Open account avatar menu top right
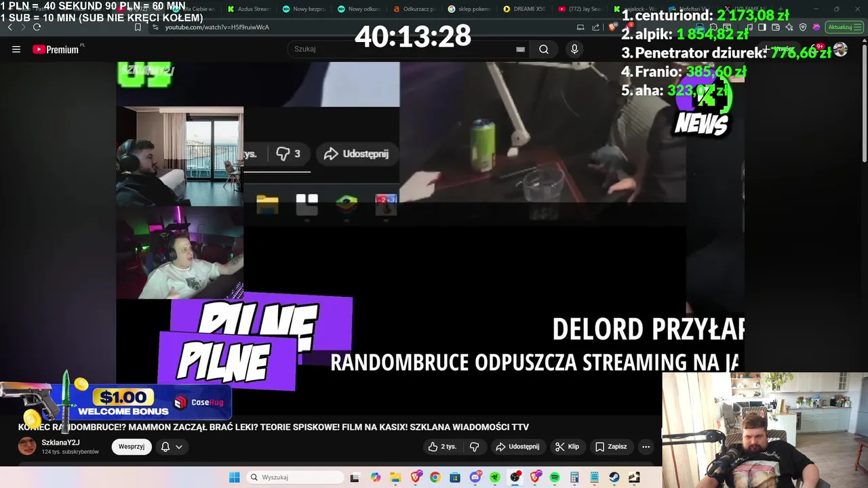The width and height of the screenshot is (868, 488). 840,49
